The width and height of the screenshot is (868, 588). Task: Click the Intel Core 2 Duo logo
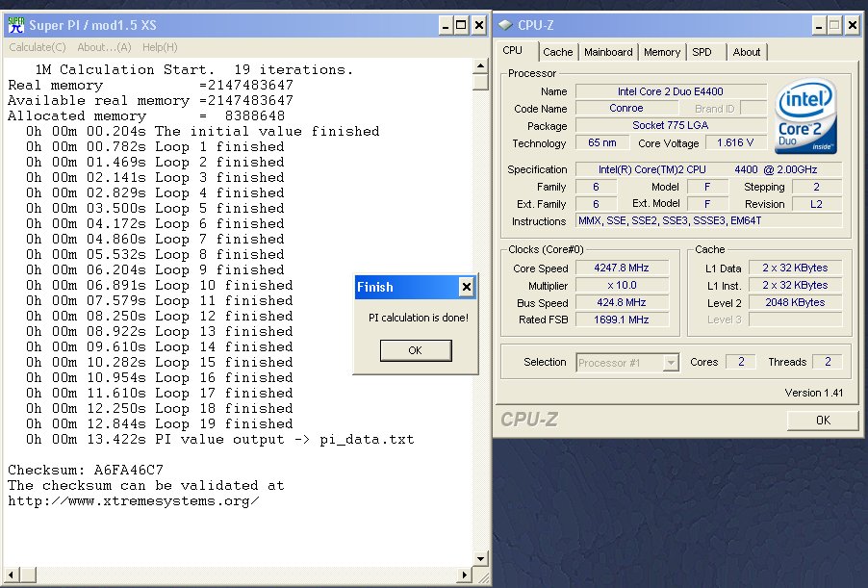click(806, 115)
